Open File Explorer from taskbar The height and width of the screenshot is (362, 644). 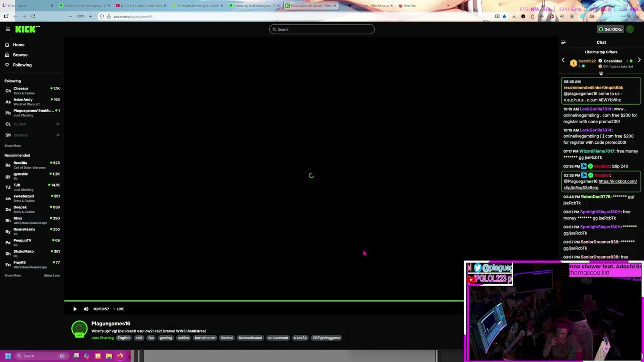click(109, 356)
